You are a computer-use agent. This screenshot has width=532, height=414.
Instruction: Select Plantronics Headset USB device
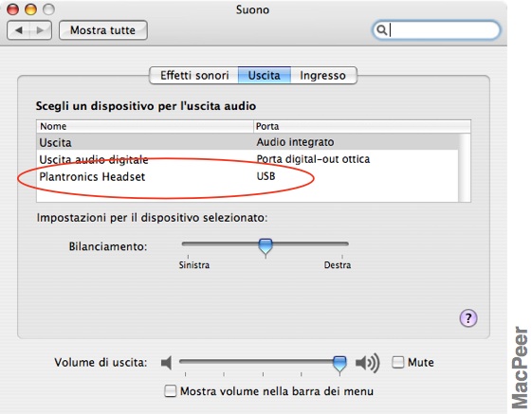click(248, 176)
